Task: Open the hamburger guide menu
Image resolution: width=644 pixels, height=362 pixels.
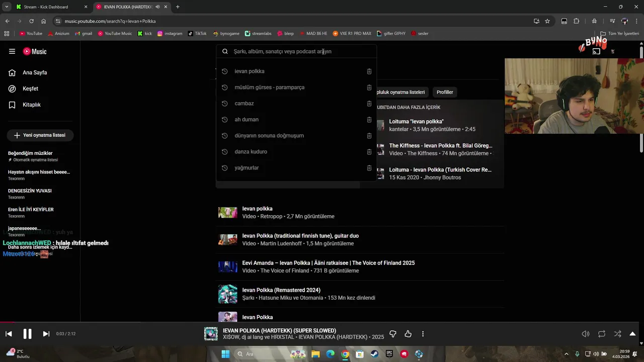Action: tap(12, 51)
